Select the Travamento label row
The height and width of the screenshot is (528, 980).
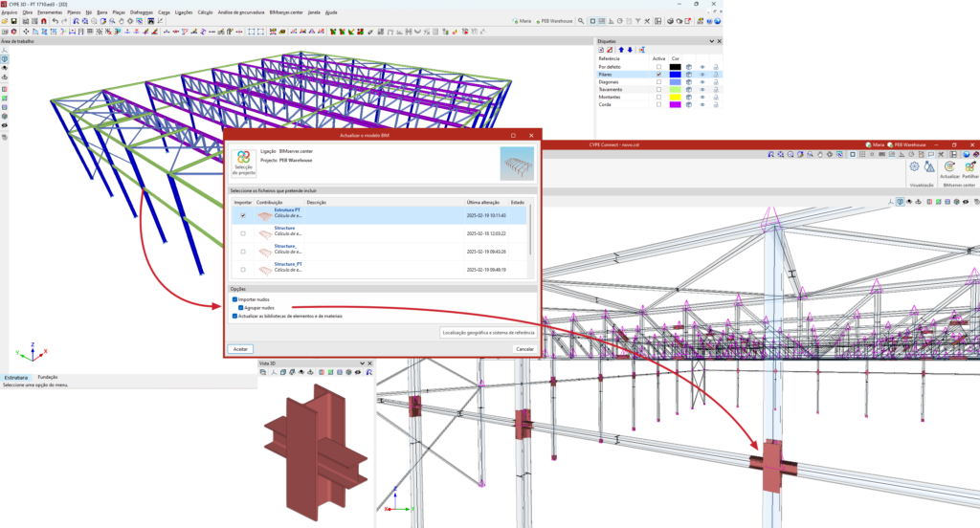tap(658, 89)
